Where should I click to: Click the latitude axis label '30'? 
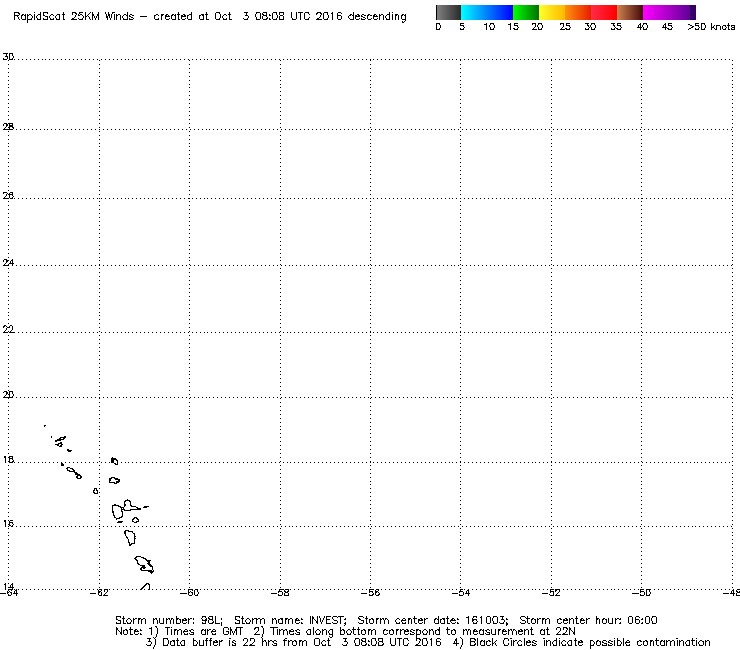pos(8,57)
